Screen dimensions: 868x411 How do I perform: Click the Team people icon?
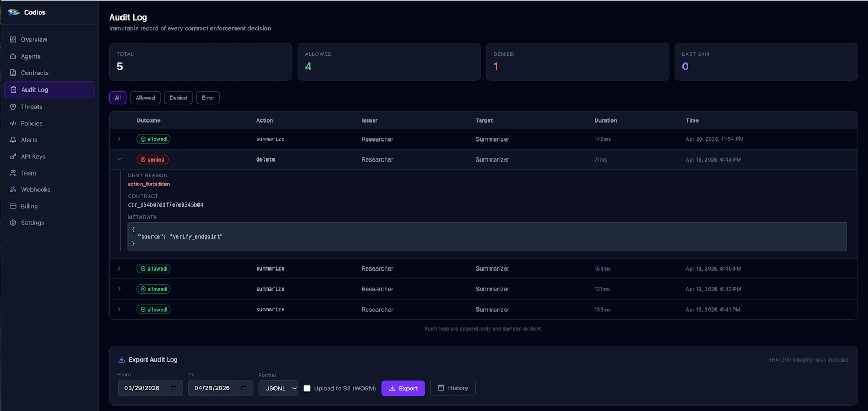tap(13, 173)
